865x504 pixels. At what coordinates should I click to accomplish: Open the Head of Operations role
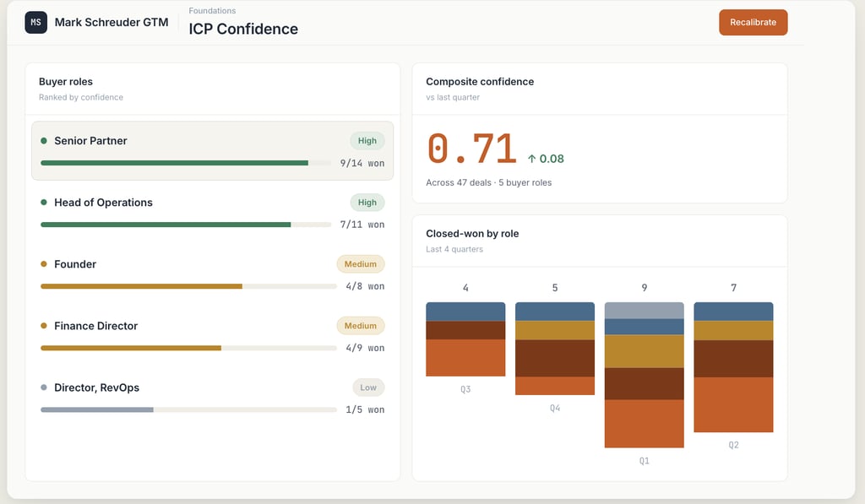103,203
